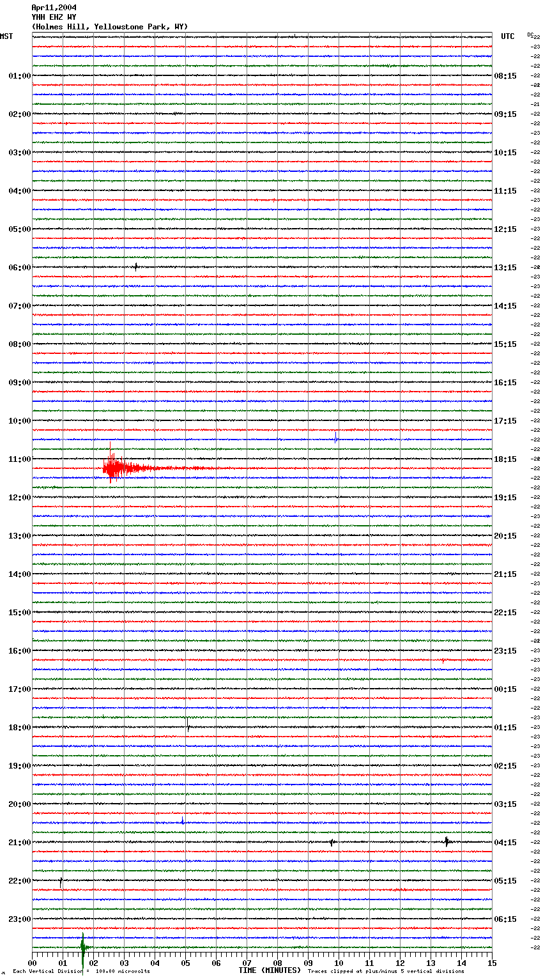
Task: Click the blue spike on the 20:30 trace
Action: pos(183,821)
